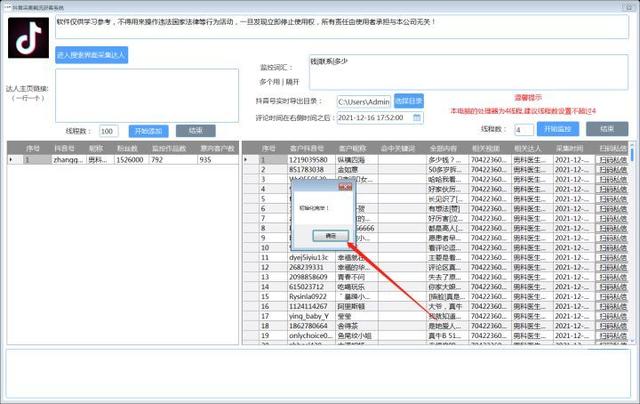The image size is (640, 404).
Task: Click 抖音号 column header in left table
Action: (x=64, y=148)
